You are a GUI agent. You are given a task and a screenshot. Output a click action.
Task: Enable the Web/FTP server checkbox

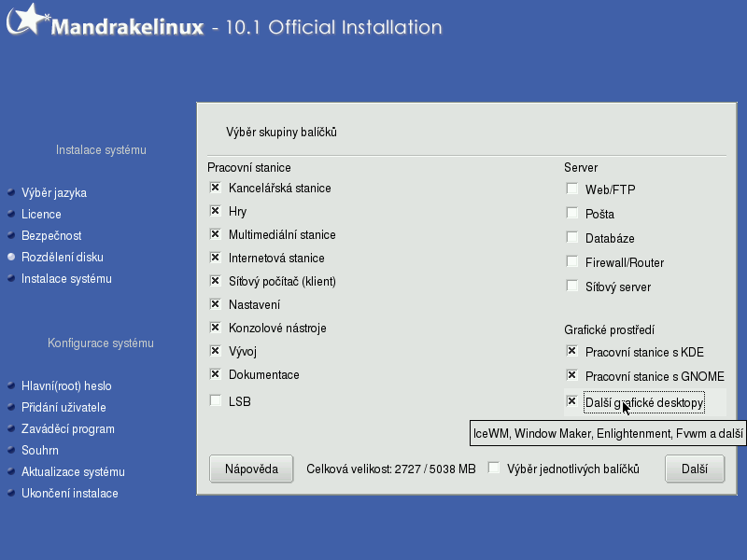(572, 189)
